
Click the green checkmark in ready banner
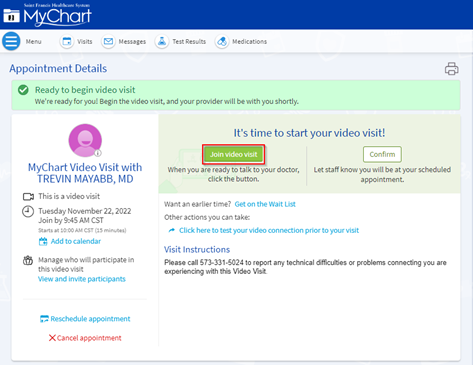coord(23,90)
